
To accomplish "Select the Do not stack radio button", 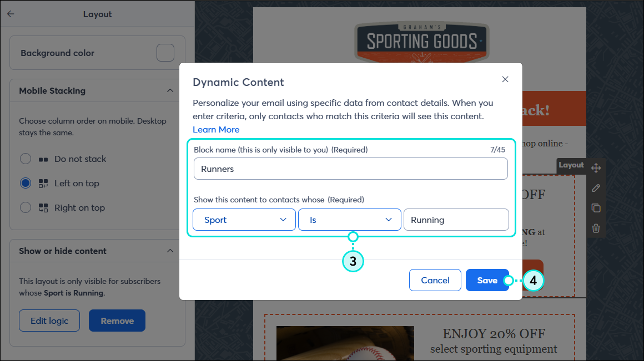I will (x=25, y=159).
